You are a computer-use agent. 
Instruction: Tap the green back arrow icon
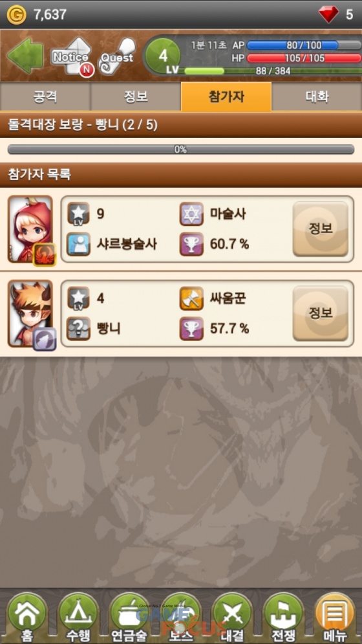(x=25, y=56)
